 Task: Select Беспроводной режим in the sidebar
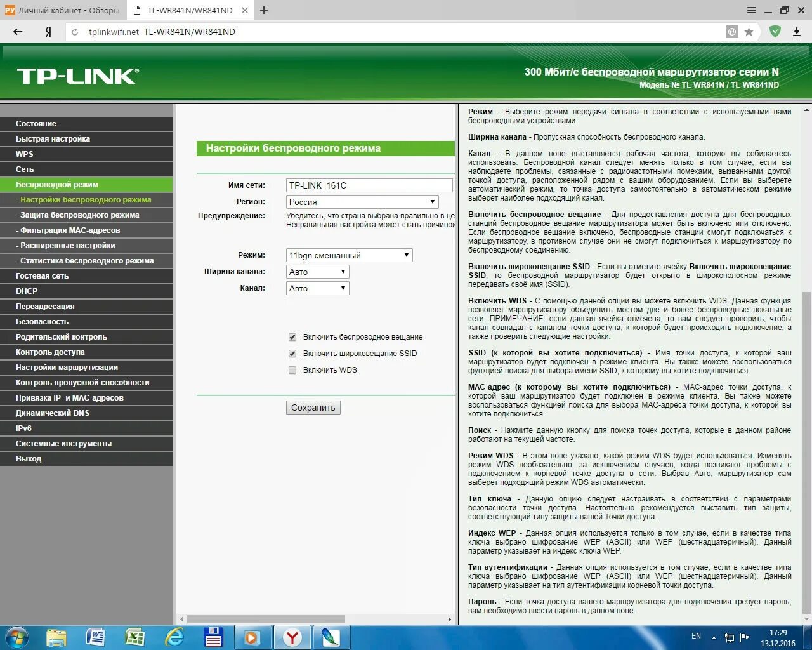tap(86, 185)
